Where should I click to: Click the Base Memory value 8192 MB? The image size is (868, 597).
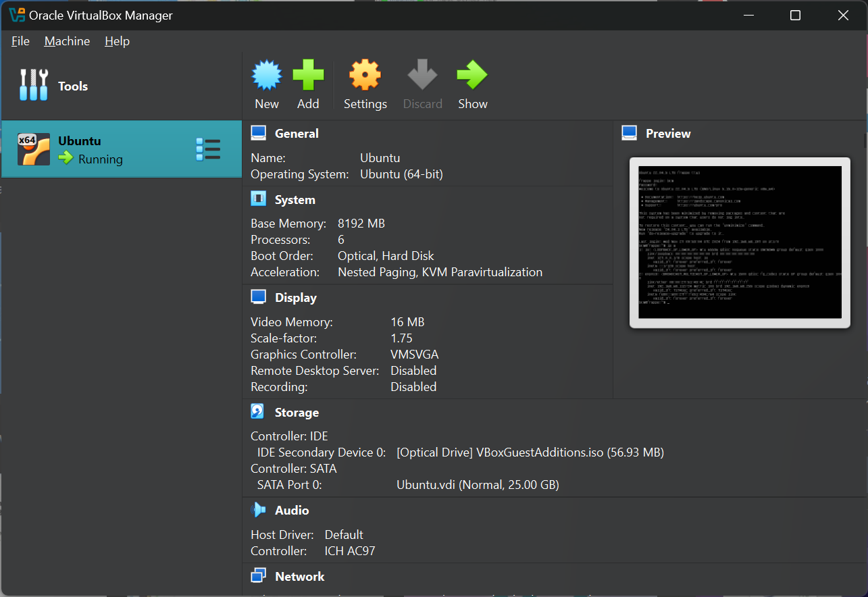[x=361, y=224]
